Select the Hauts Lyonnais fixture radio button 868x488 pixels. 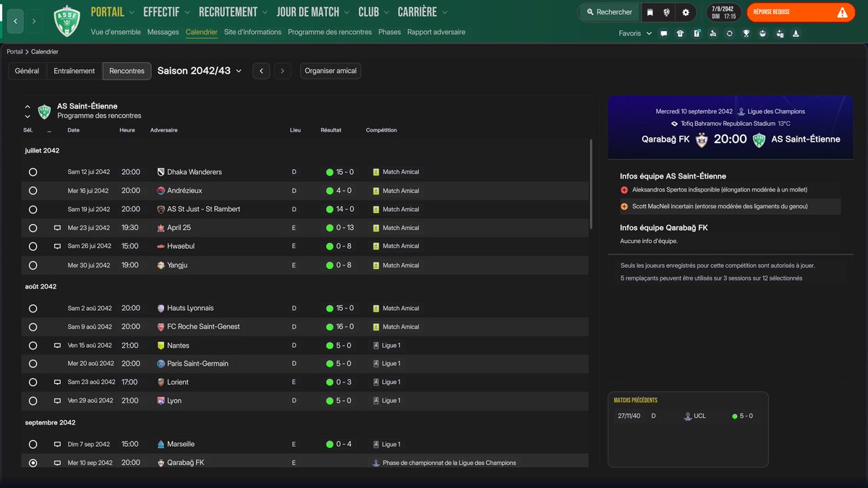[33, 308]
